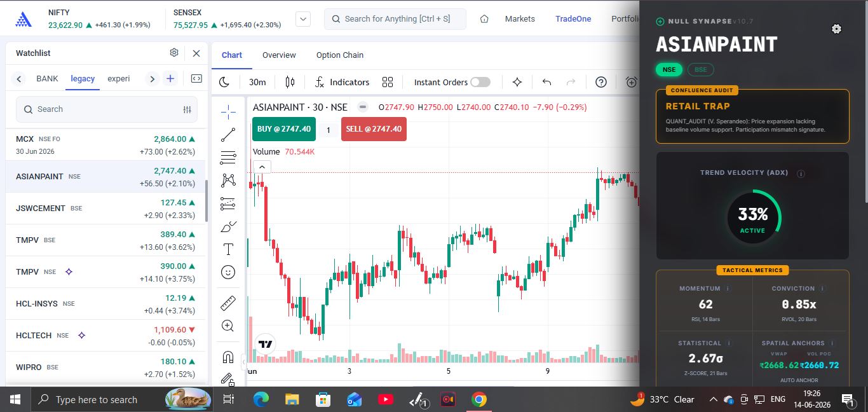Click the watchlist vertical scrollbar
The width and height of the screenshot is (868, 412).
coord(205,200)
